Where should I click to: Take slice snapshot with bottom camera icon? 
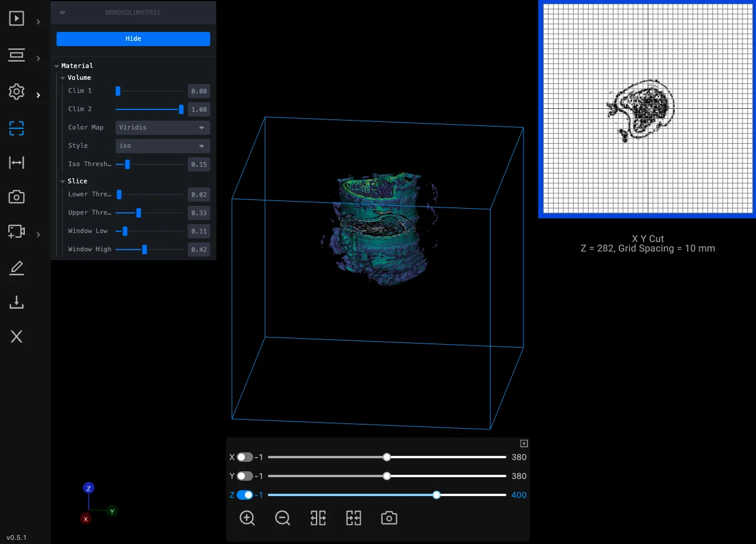389,518
